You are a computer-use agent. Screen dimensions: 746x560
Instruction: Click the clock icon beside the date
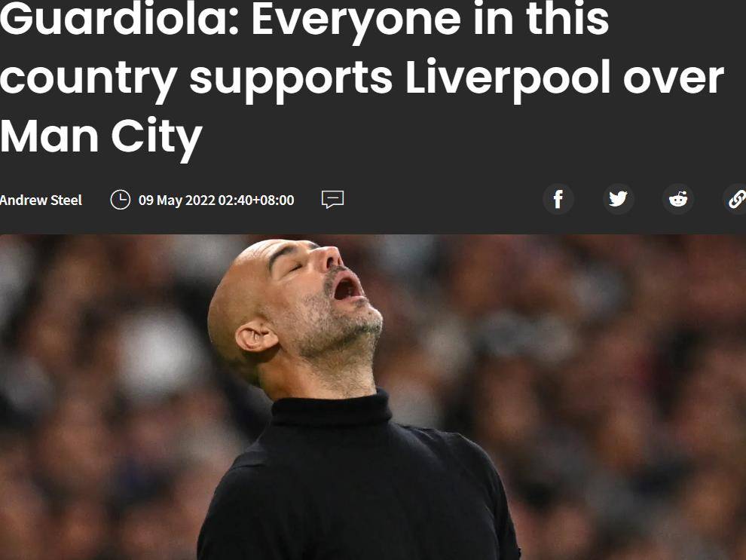121,200
